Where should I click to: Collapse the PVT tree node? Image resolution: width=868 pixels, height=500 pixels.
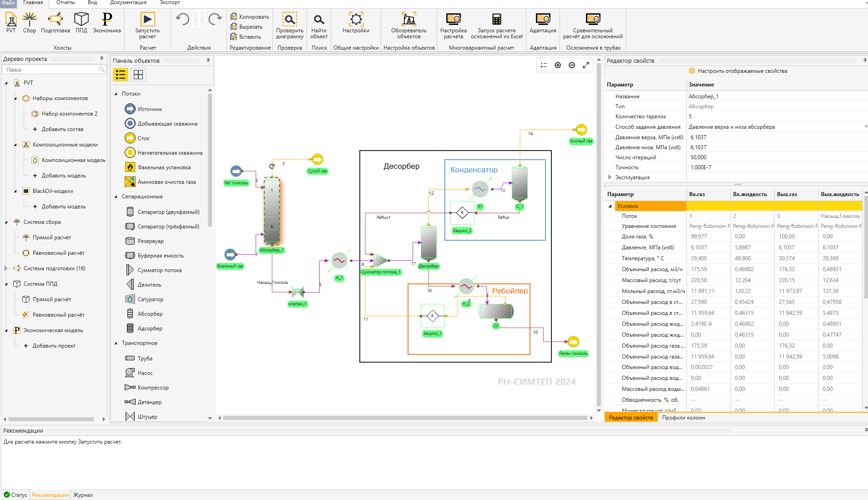[x=6, y=83]
